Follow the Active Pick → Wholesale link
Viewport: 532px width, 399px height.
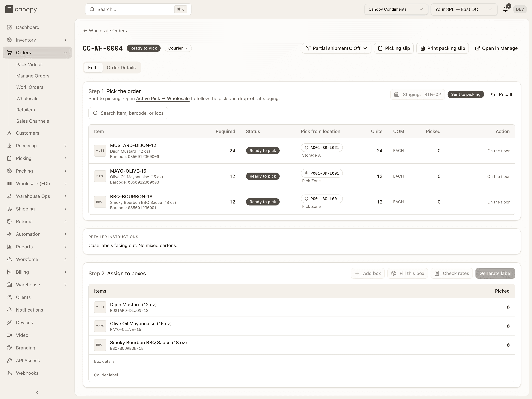(163, 98)
